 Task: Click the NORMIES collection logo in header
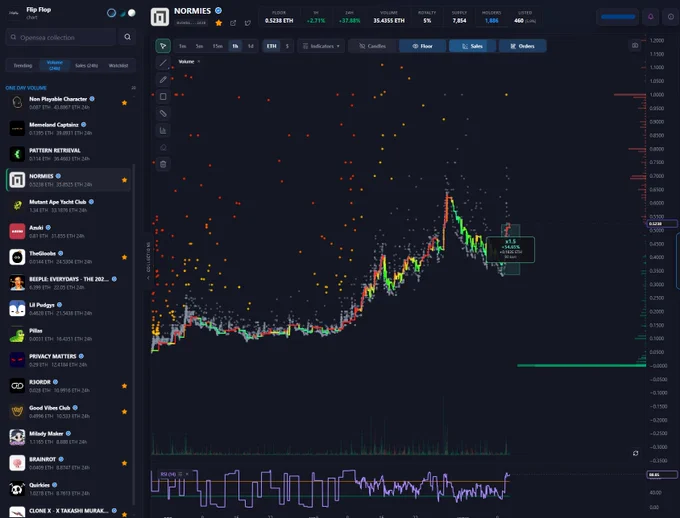[x=160, y=17]
